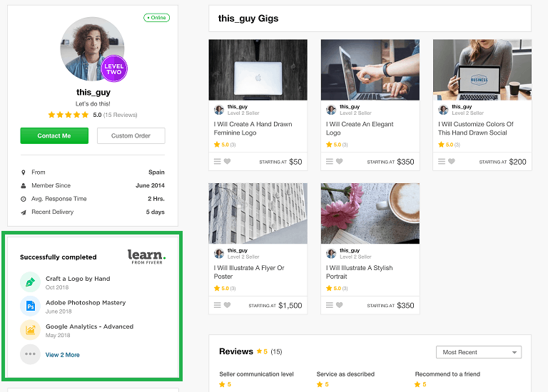Screen dimensions: 548x392
Task: Open the Flyer Or Poster gig thumbnail
Action: 258,213
